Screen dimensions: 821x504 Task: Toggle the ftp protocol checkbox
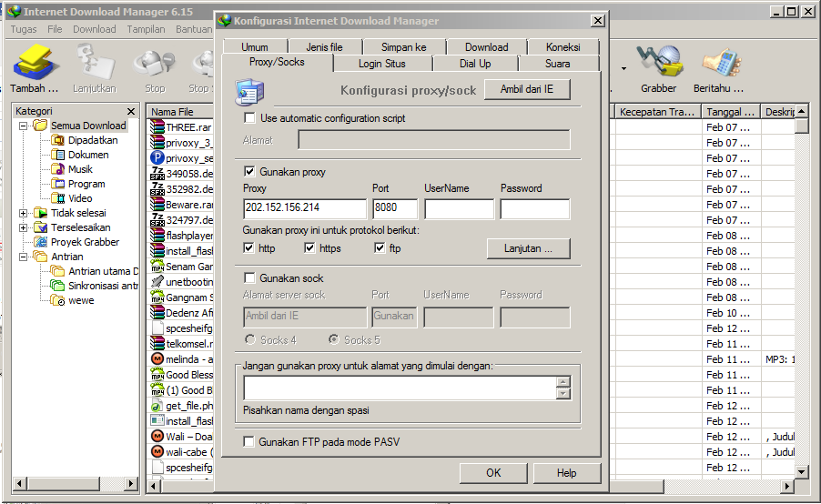[x=380, y=248]
